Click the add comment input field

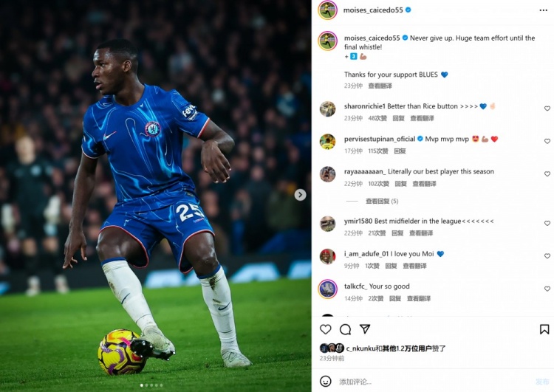(433, 382)
